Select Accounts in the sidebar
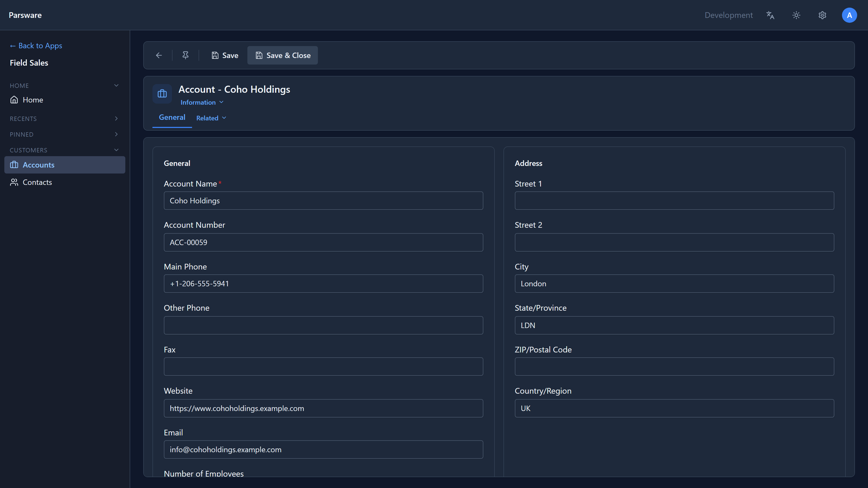Image resolution: width=868 pixels, height=488 pixels. [65, 165]
